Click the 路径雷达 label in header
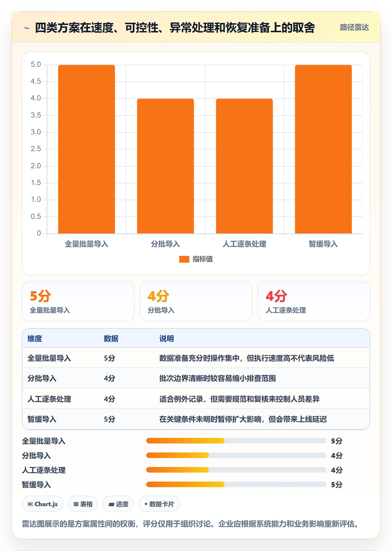 point(354,27)
